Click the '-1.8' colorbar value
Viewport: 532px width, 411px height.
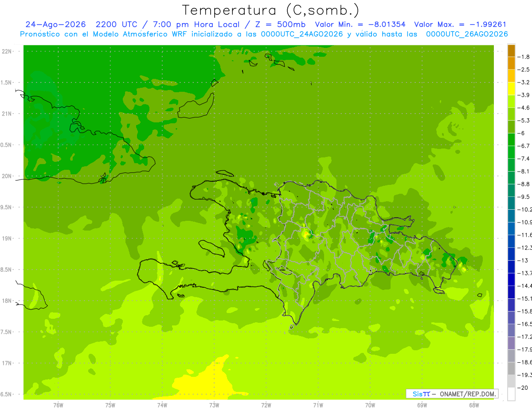(x=524, y=57)
